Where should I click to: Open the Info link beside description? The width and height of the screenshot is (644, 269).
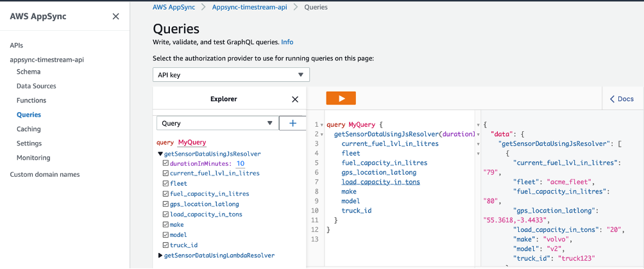287,42
